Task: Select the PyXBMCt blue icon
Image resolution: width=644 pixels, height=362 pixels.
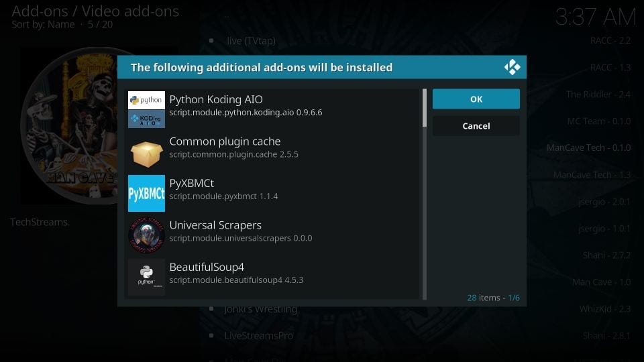Action: [146, 193]
